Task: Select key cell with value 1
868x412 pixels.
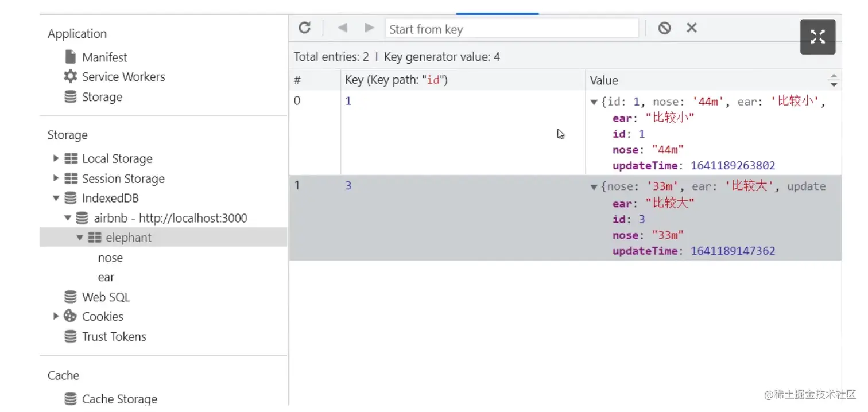Action: [463, 133]
